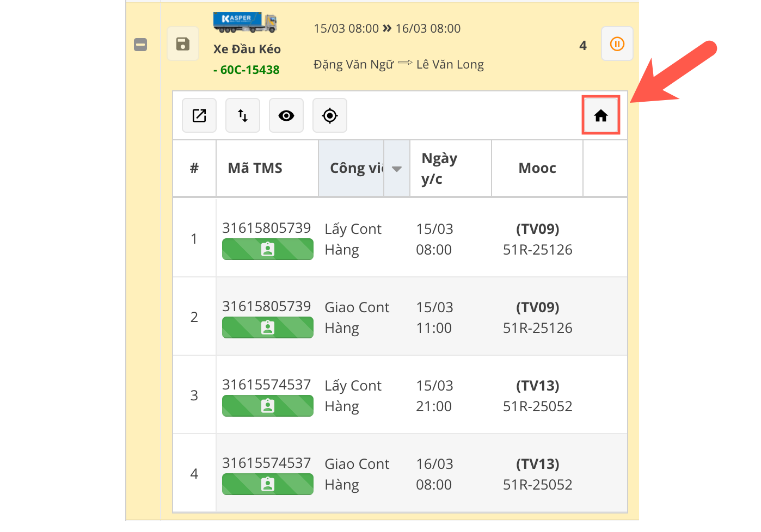
Task: Click the home icon button
Action: click(600, 115)
